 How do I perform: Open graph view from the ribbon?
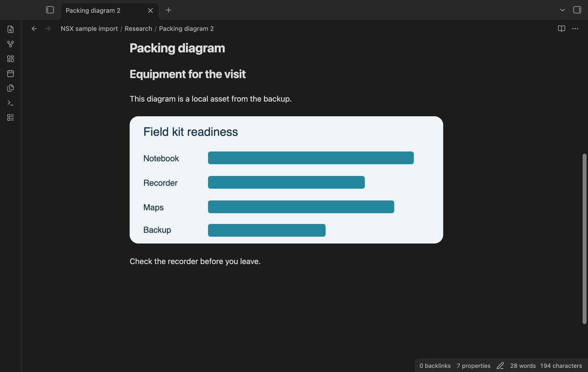pyautogui.click(x=11, y=45)
